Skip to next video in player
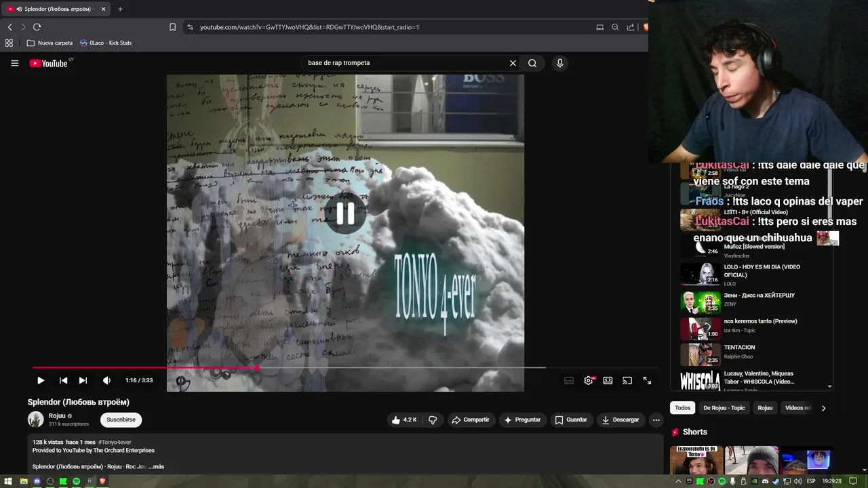 (83, 381)
